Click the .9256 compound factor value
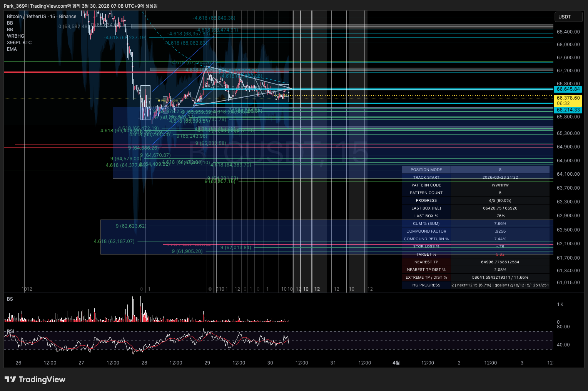 500,231
